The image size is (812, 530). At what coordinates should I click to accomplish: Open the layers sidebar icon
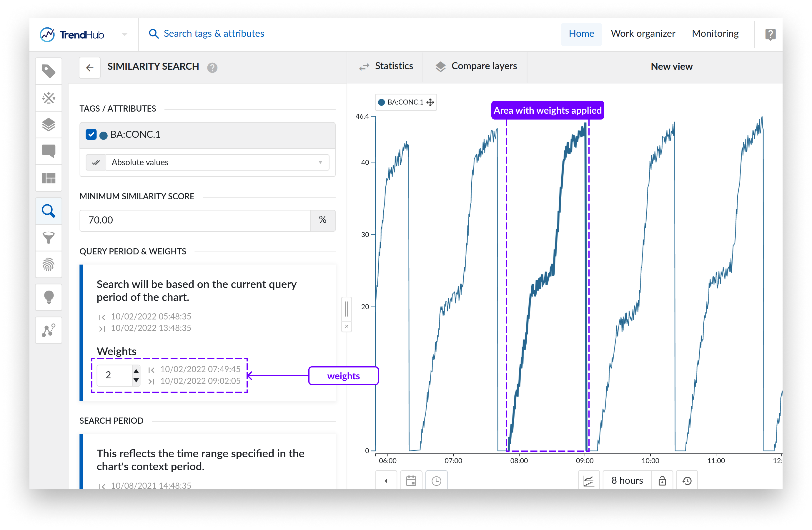[49, 125]
